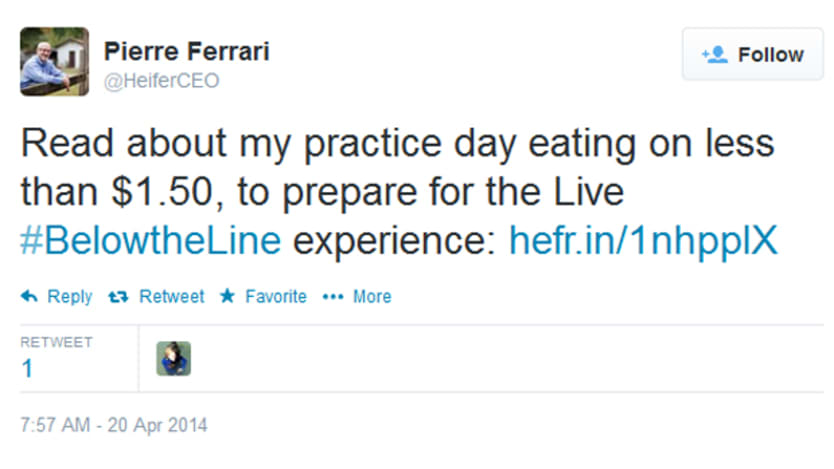Click the Favorite star icon

[x=228, y=297]
